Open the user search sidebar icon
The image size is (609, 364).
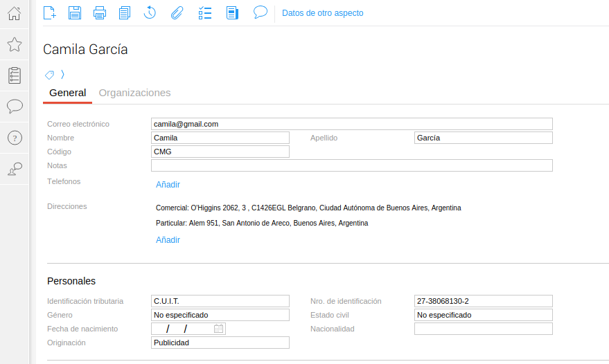(15, 169)
